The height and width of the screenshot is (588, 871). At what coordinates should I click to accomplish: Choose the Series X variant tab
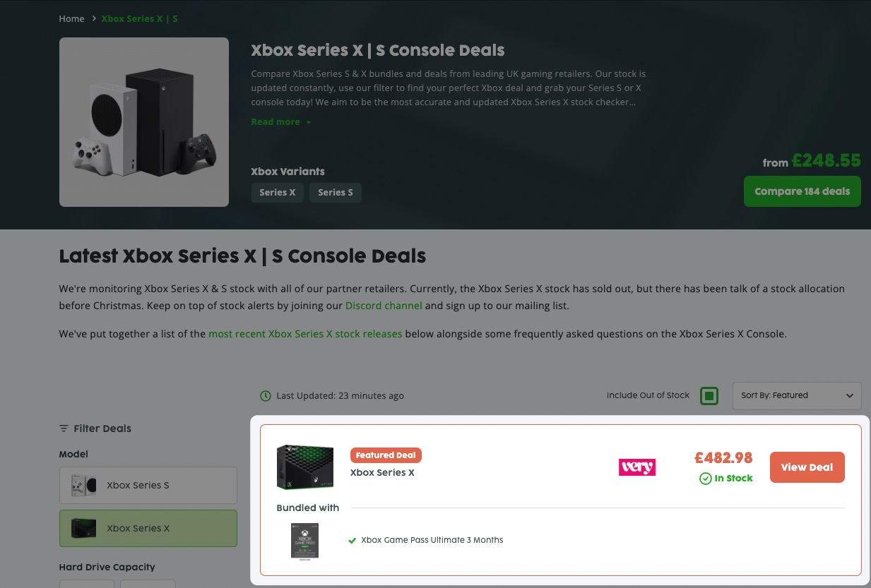coord(277,193)
